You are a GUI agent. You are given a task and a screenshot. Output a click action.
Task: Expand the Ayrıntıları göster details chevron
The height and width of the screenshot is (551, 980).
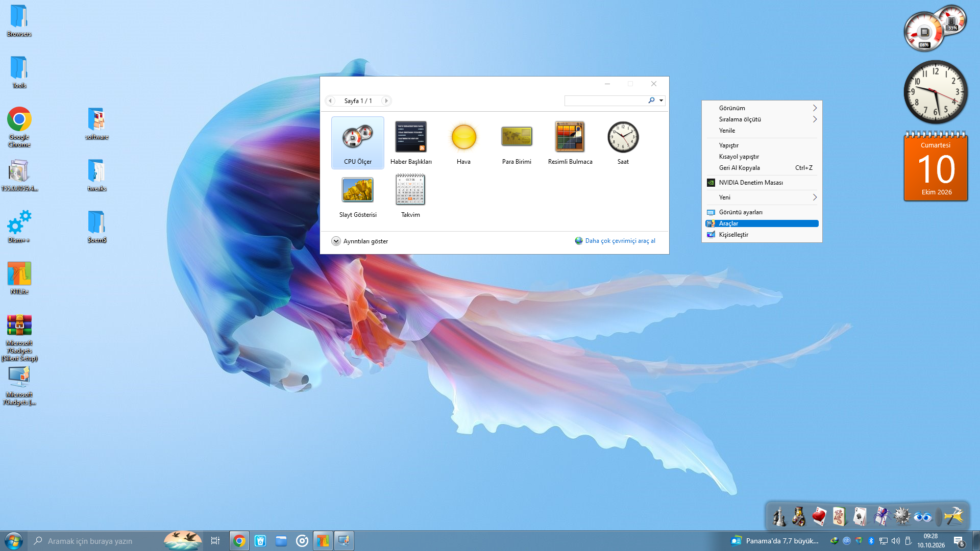coord(336,241)
